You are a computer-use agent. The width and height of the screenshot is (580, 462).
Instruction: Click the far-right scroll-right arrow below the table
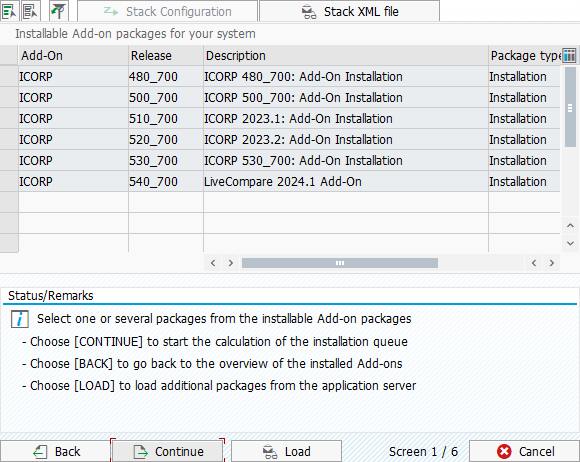552,263
